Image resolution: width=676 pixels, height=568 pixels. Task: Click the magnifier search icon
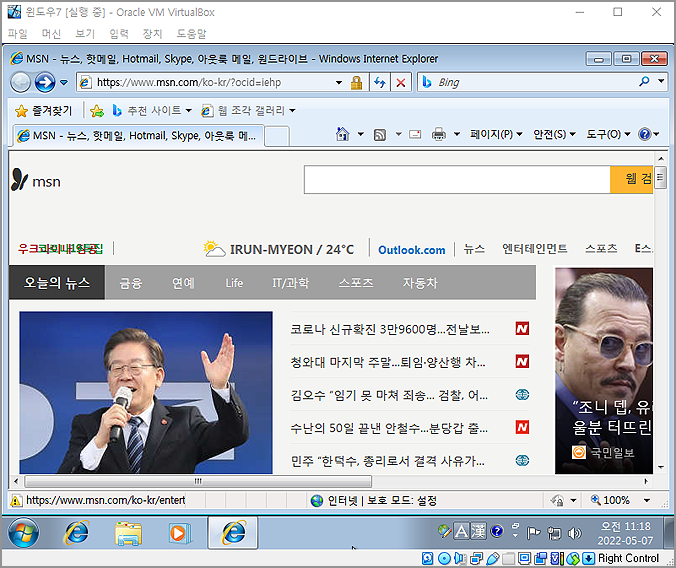(645, 81)
